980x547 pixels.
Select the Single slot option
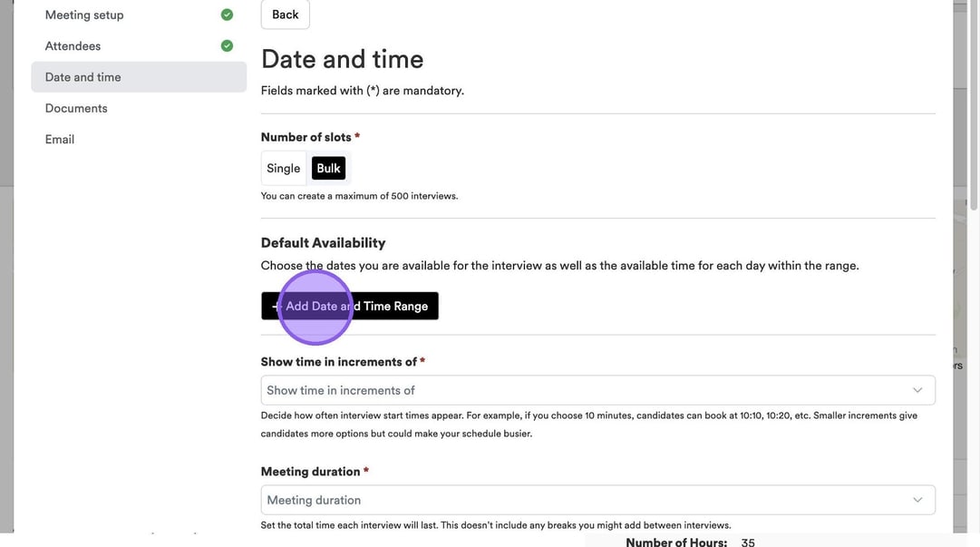284,168
